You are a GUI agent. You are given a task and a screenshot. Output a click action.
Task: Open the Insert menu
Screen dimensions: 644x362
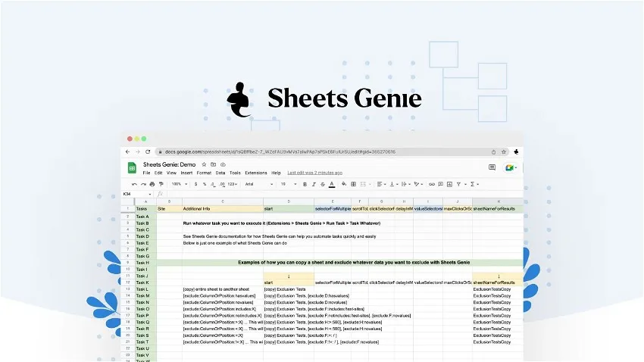pos(186,173)
